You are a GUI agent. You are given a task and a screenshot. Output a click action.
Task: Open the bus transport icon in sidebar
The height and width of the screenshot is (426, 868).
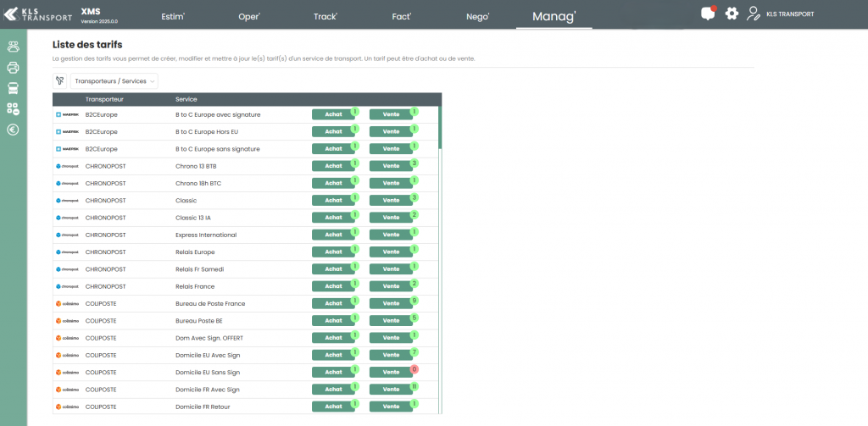pyautogui.click(x=13, y=87)
